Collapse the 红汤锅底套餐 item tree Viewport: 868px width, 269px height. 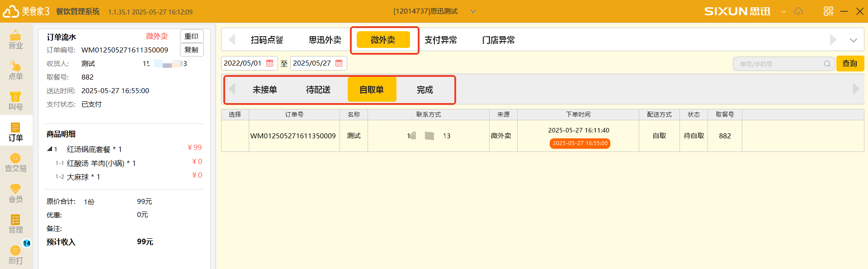tap(49, 149)
